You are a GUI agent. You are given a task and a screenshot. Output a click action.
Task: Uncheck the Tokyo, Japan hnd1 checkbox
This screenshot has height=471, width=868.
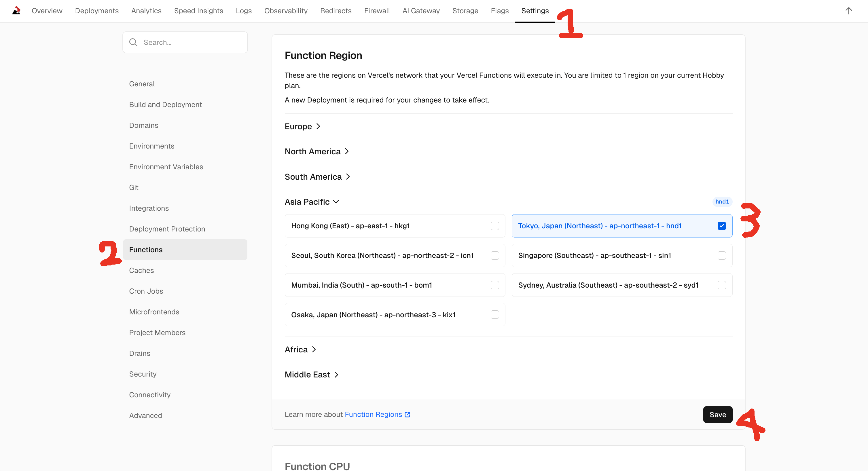pyautogui.click(x=721, y=226)
